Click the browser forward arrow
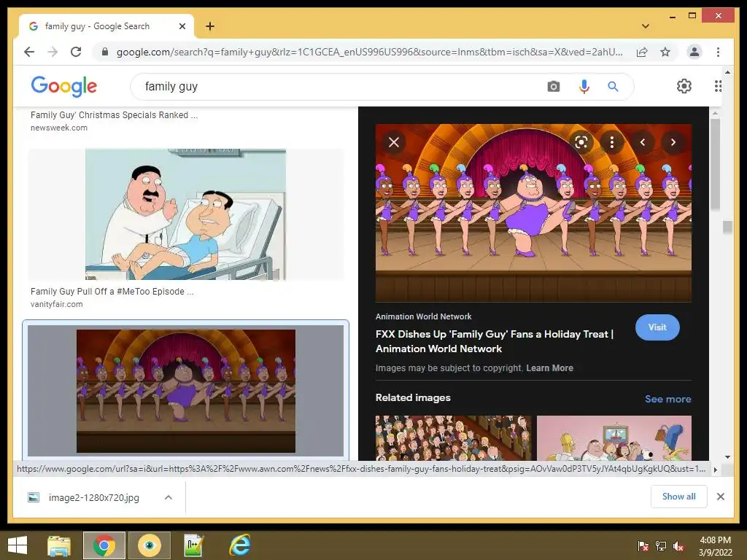 coord(53,52)
